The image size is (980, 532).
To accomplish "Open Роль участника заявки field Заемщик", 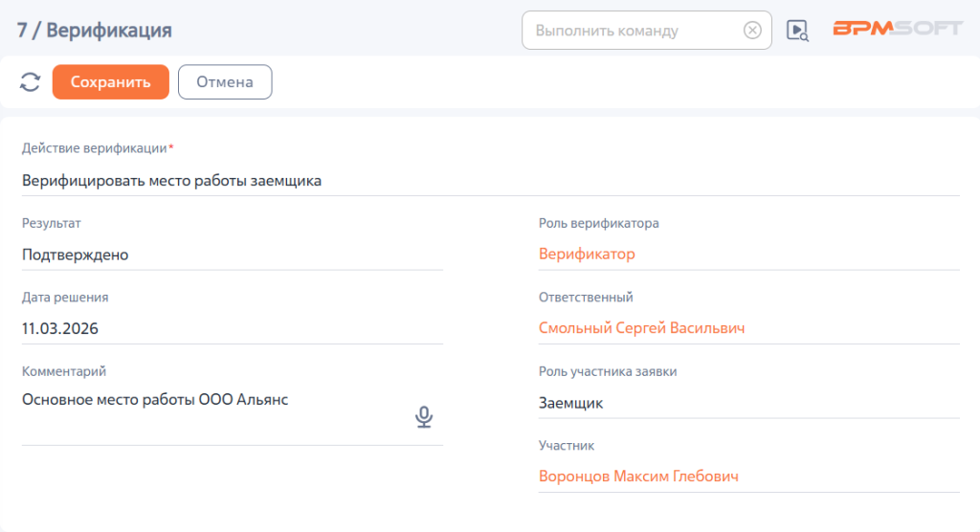I will pyautogui.click(x=748, y=403).
